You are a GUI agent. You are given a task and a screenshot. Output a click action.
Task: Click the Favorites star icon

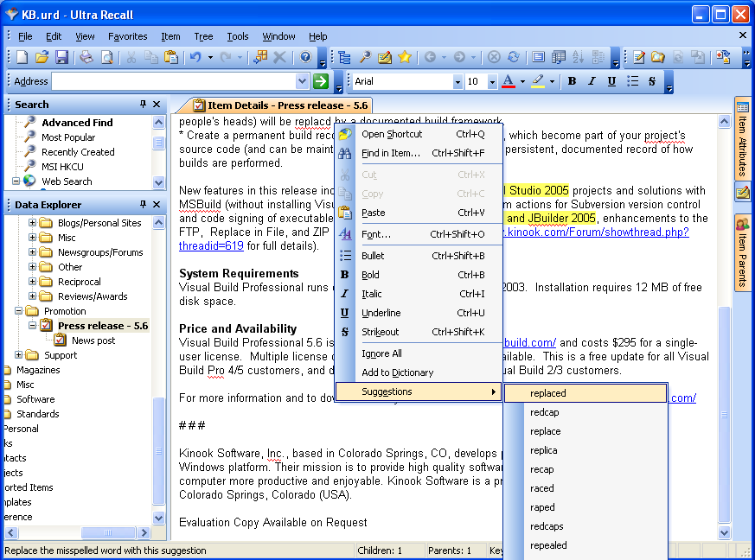point(404,57)
